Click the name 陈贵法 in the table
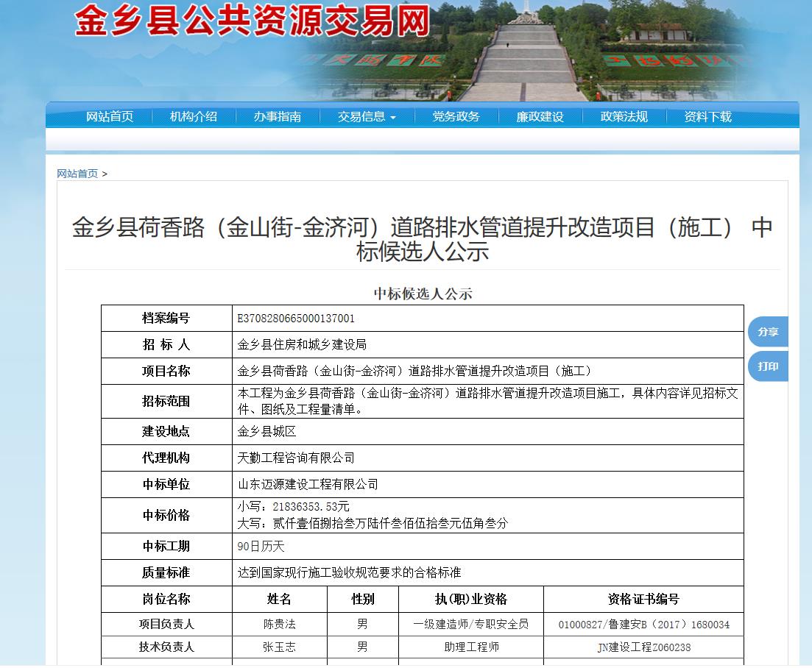 pyautogui.click(x=280, y=625)
